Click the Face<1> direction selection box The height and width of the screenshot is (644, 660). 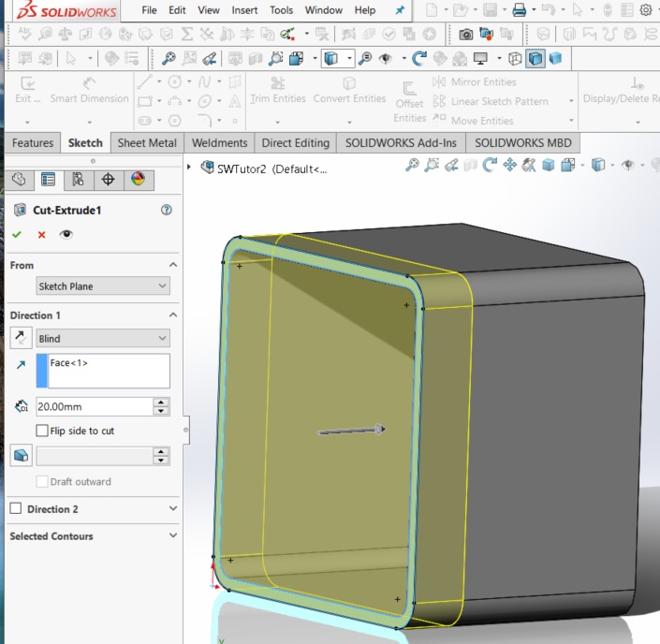click(x=103, y=371)
